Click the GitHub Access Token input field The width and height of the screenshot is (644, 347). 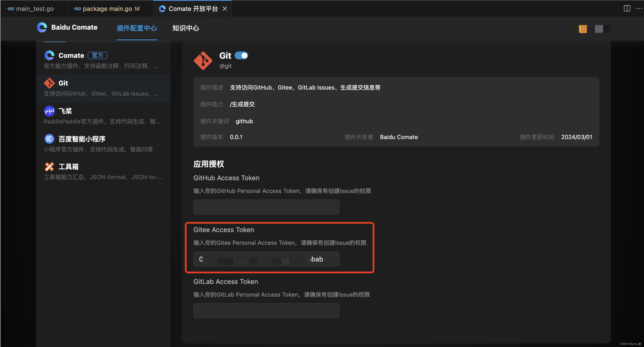266,207
